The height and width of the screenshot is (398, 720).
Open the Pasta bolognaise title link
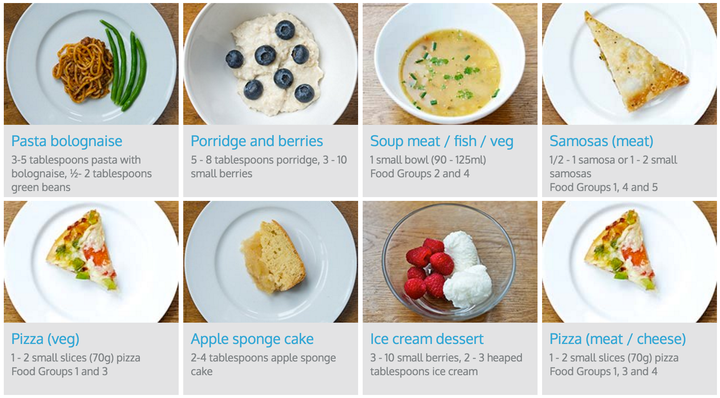click(x=67, y=141)
